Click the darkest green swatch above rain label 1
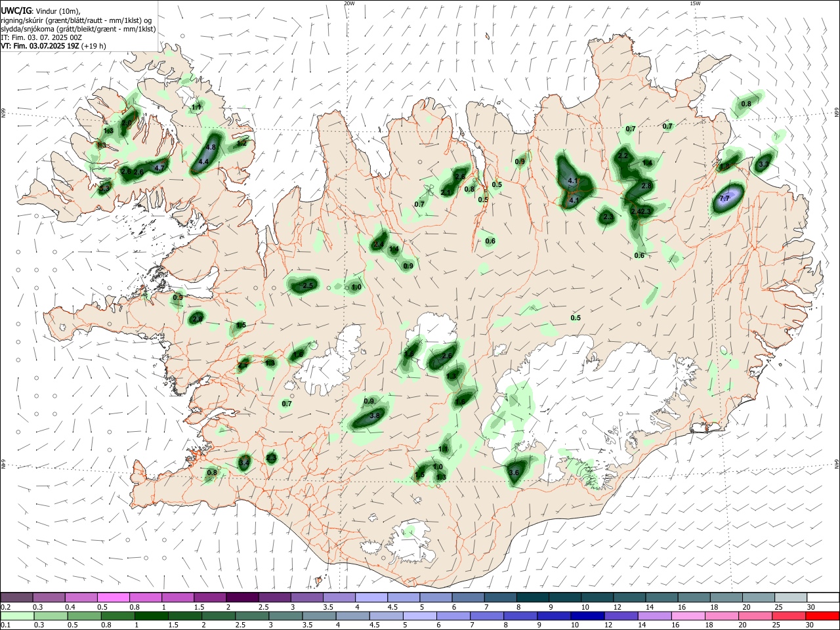The height and width of the screenshot is (630, 840). [150, 616]
